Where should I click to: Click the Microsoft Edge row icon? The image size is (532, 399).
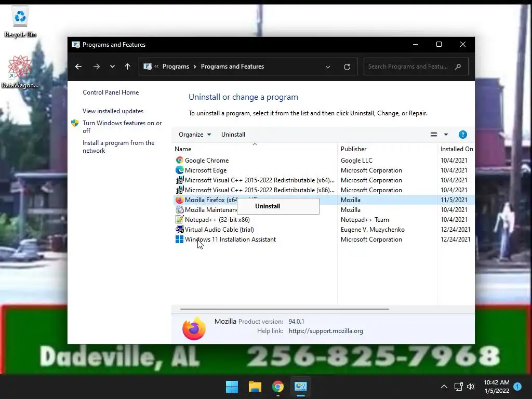tap(179, 170)
